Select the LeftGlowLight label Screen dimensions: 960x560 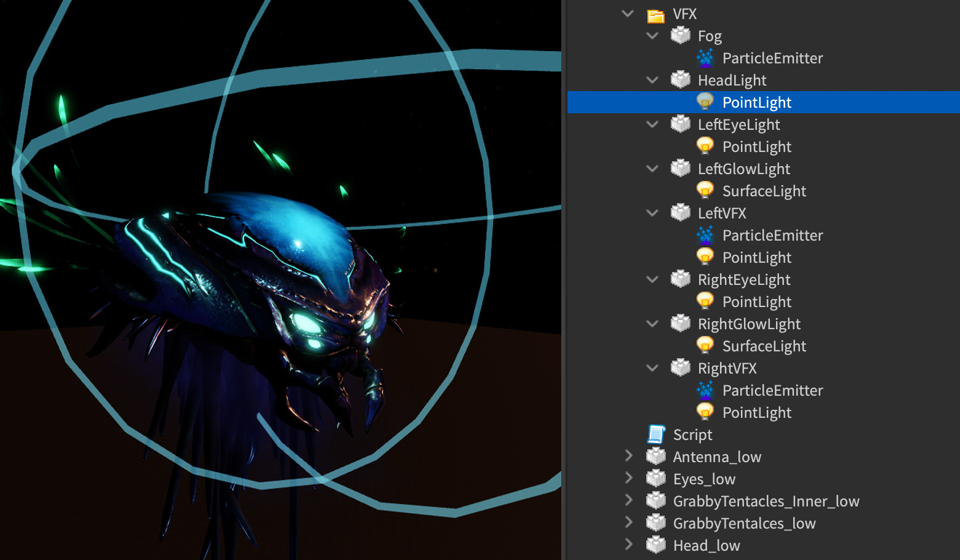(x=744, y=169)
